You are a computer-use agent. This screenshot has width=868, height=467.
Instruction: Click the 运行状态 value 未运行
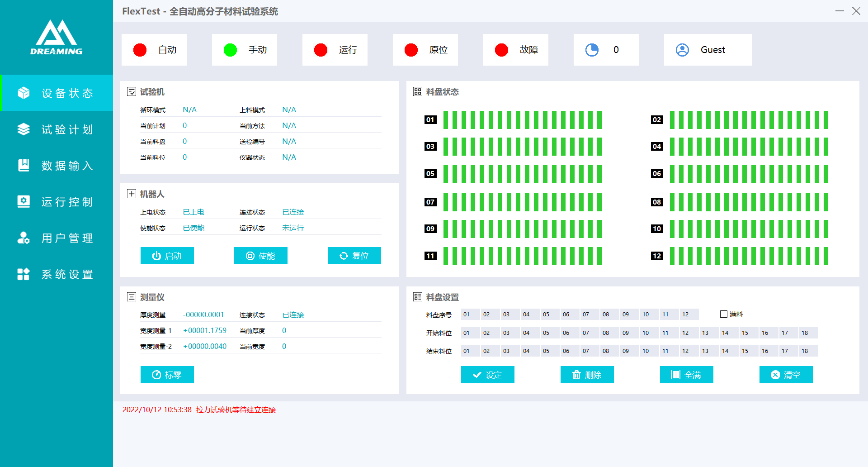[x=293, y=228]
